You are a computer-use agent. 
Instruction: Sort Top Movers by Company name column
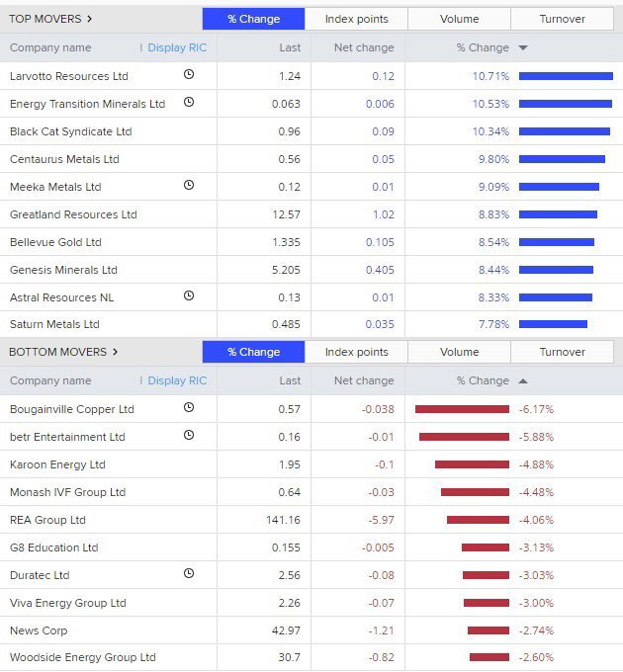(x=50, y=47)
